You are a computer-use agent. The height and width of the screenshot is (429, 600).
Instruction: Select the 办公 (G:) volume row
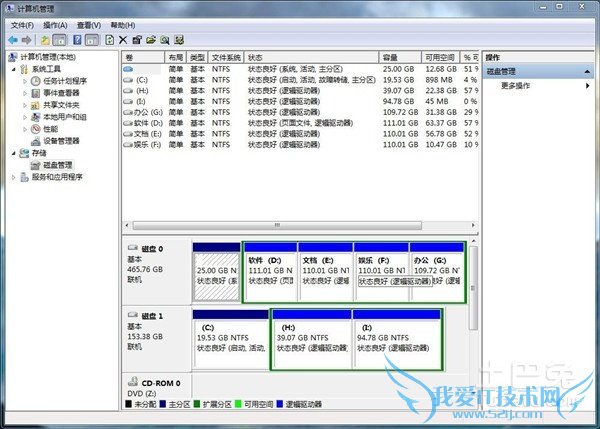pos(300,112)
